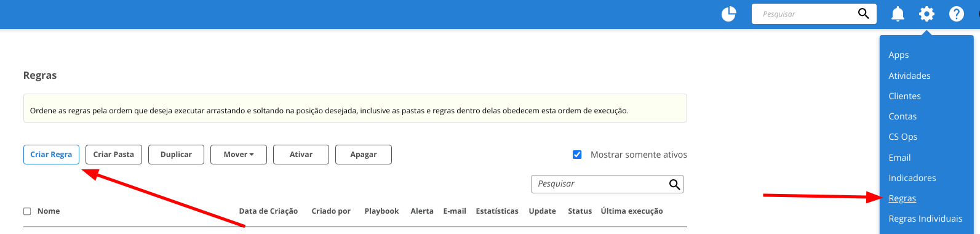980x234 pixels.
Task: Click the notifications bell icon
Action: click(x=898, y=14)
